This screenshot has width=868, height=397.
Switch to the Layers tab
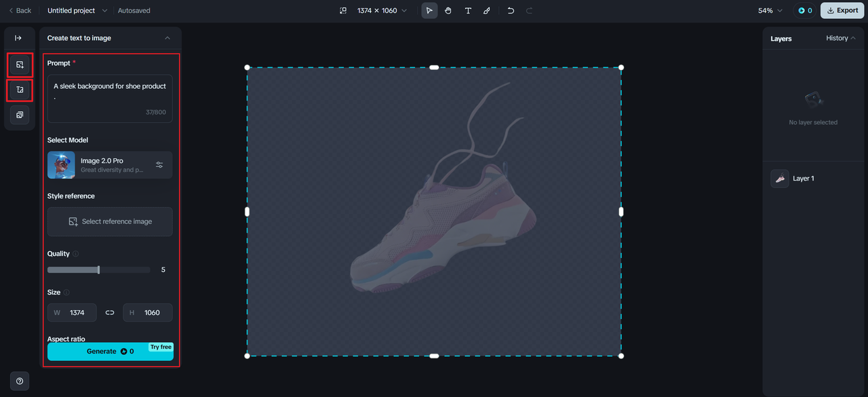click(x=781, y=39)
